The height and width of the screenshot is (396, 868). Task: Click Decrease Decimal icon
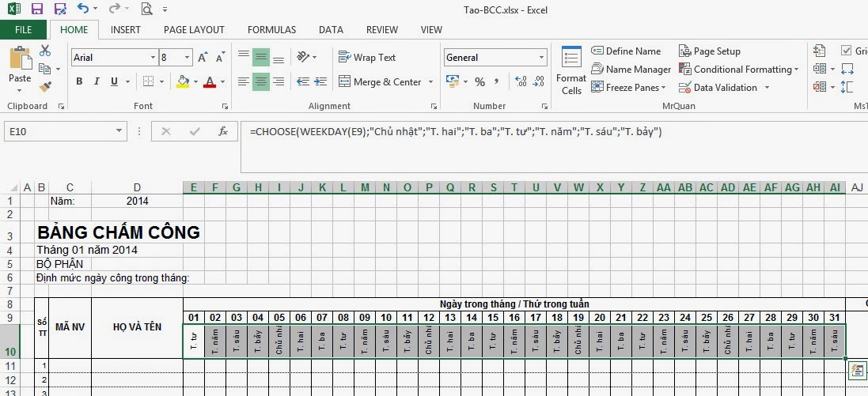539,82
